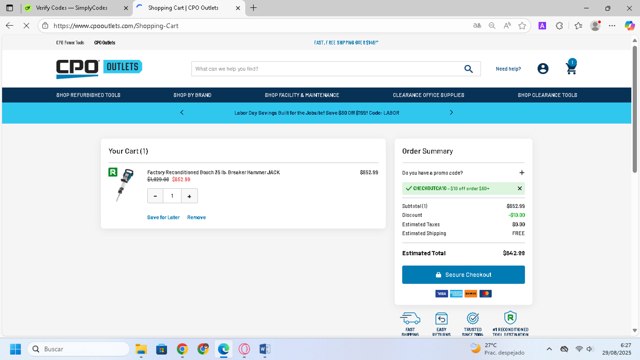Open a new browser tab
640x360 pixels.
click(x=253, y=8)
